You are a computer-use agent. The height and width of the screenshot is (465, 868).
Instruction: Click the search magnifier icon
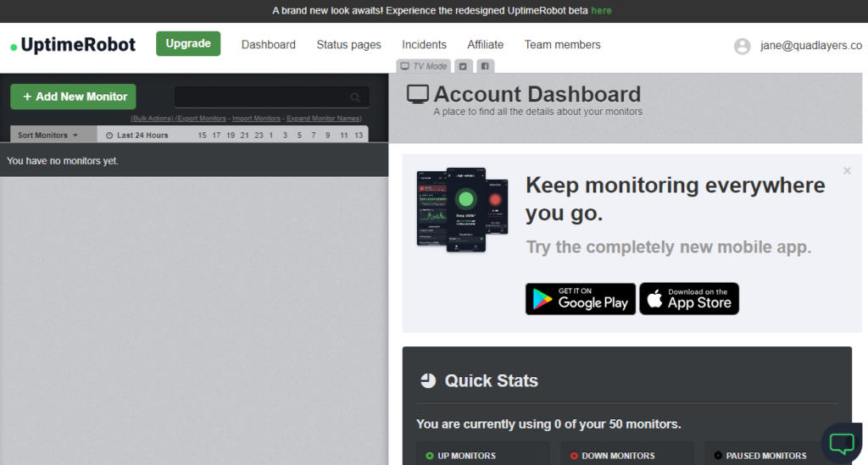[x=355, y=97]
